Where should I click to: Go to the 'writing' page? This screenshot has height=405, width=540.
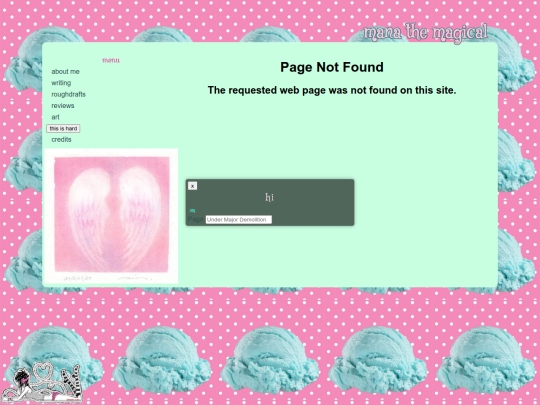point(61,83)
